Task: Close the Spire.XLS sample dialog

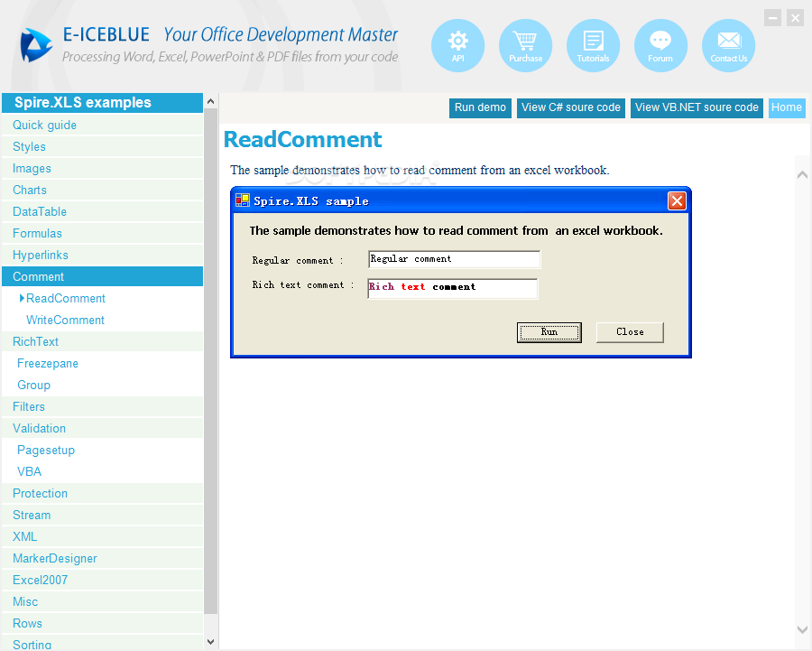Action: (677, 200)
